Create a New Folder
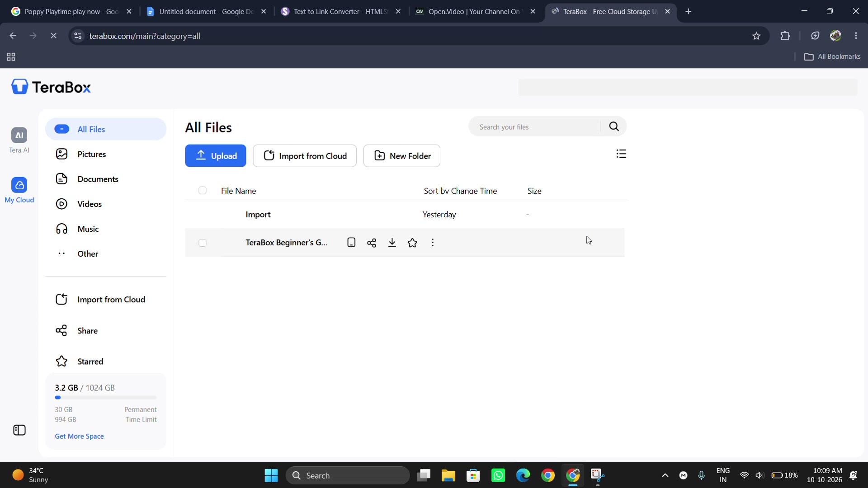The image size is (868, 488). [x=402, y=156]
